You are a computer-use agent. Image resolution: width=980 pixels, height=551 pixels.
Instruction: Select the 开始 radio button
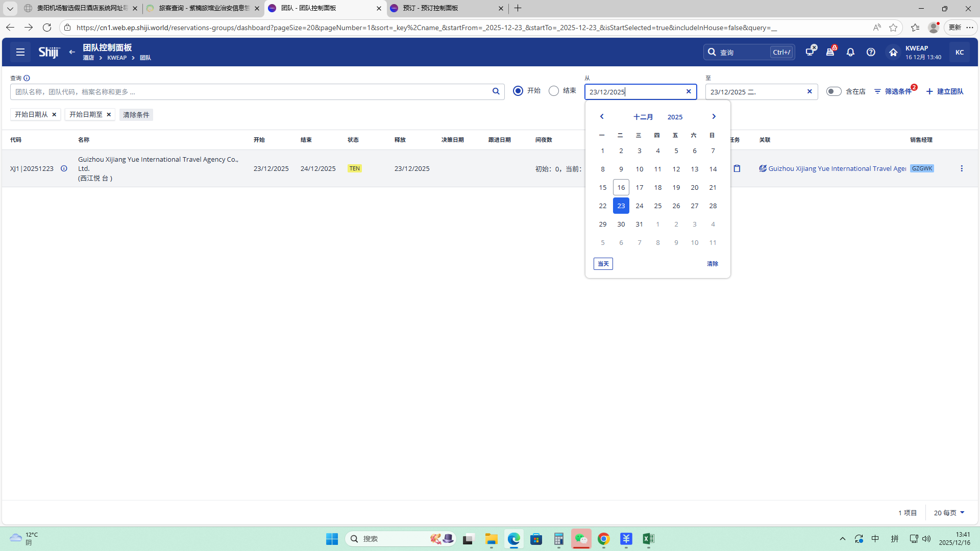click(x=518, y=91)
